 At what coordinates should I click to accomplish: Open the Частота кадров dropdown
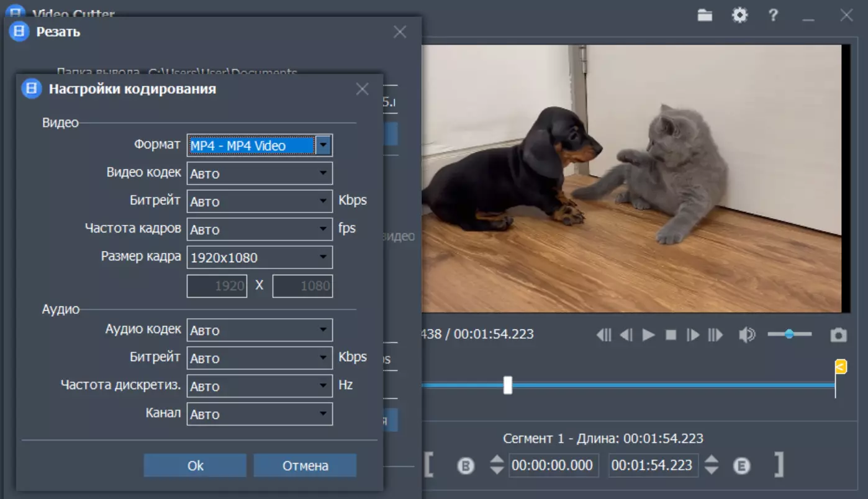[x=260, y=229]
